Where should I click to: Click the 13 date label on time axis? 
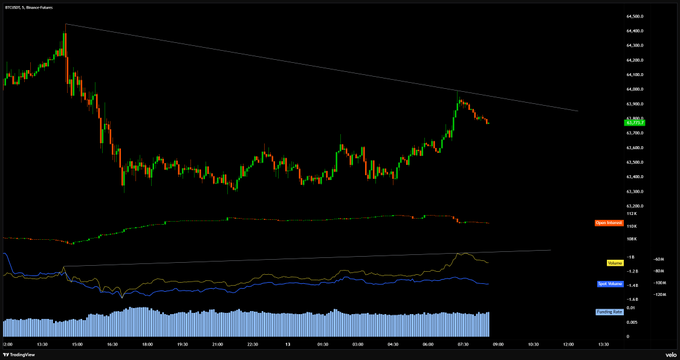tap(288, 344)
